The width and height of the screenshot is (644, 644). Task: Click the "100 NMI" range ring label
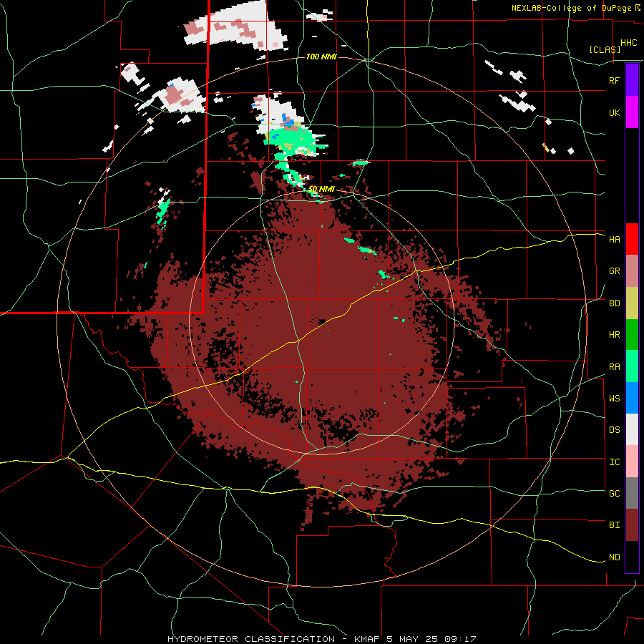point(321,57)
